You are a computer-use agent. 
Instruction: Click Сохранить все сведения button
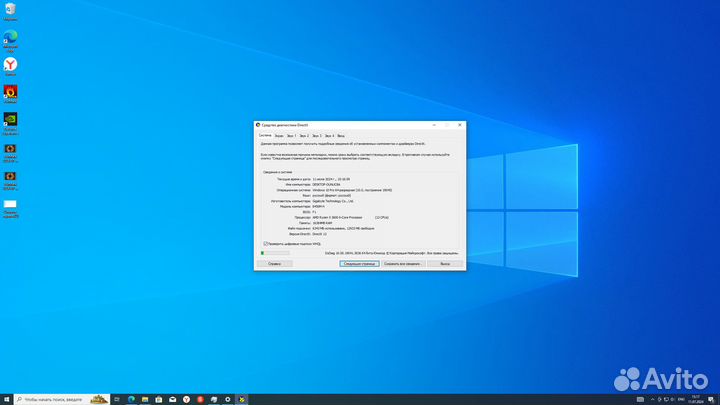(403, 264)
